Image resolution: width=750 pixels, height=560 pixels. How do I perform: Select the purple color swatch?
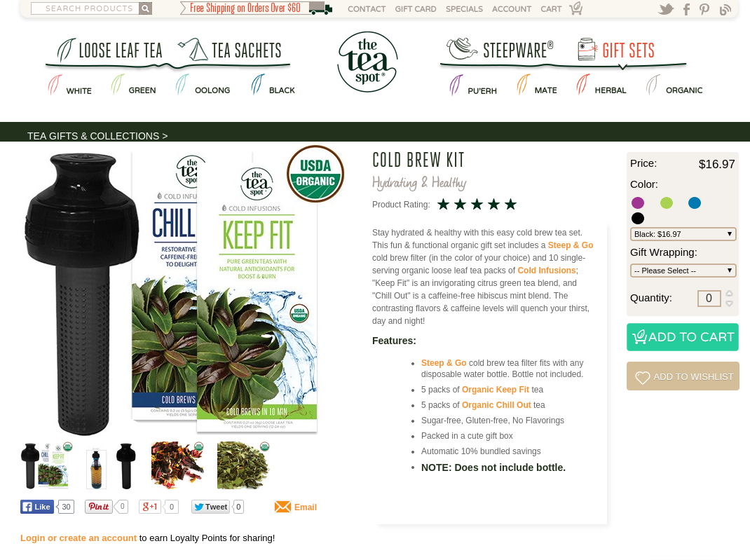pos(638,203)
